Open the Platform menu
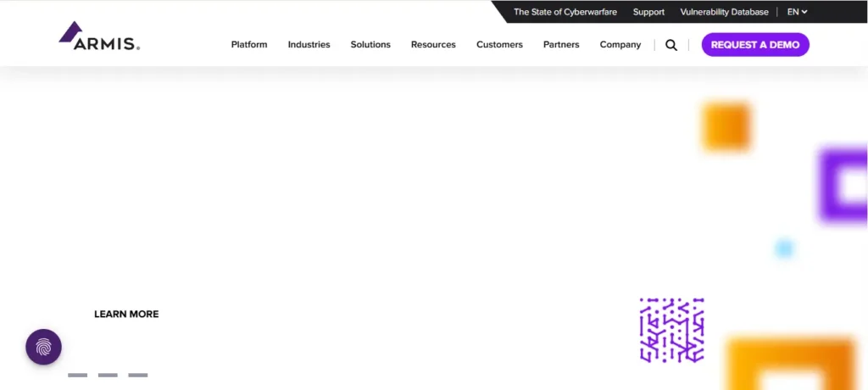868x390 pixels. (x=249, y=45)
